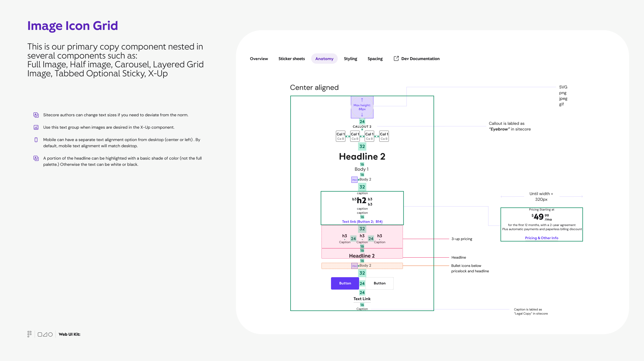Click the text icon beside Sitecore authors note
This screenshot has width=644, height=361.
click(x=36, y=115)
